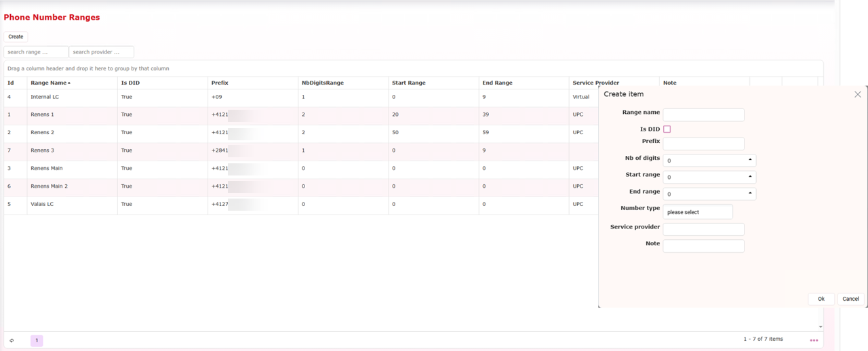Focus the search range field

coord(36,52)
